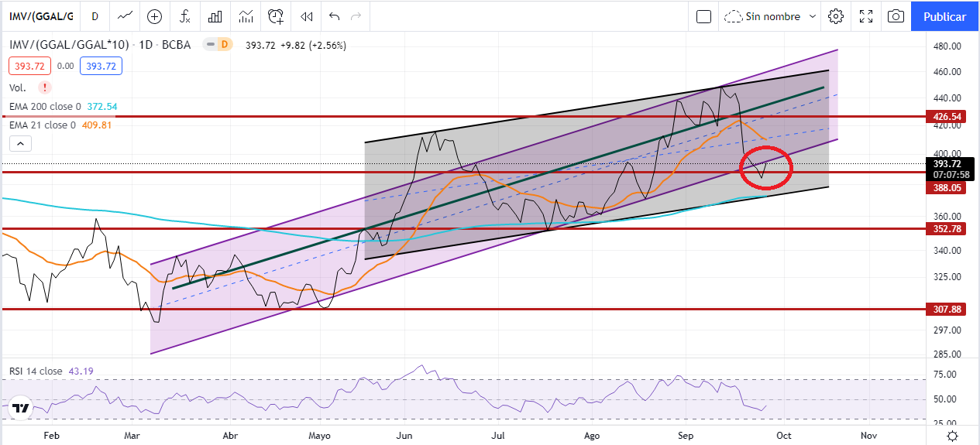Click the Ago label on time axis
This screenshot has width=980, height=445.
pyautogui.click(x=592, y=436)
